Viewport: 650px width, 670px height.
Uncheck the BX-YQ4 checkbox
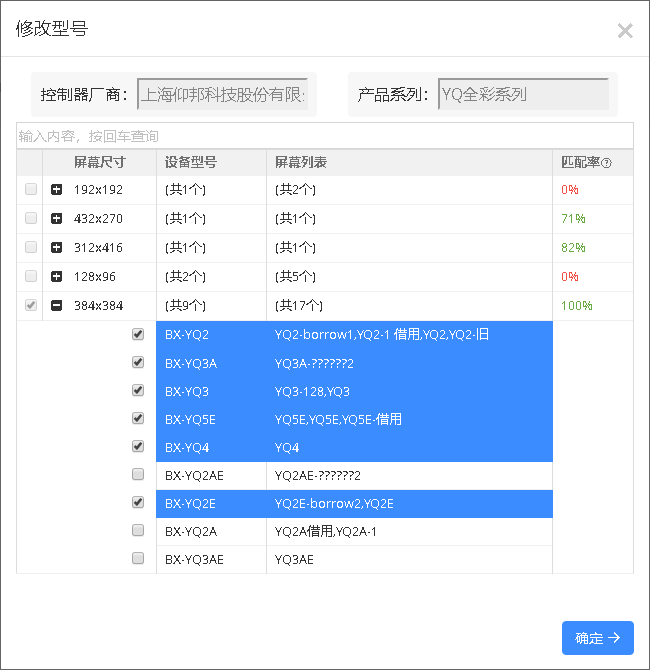point(138,446)
